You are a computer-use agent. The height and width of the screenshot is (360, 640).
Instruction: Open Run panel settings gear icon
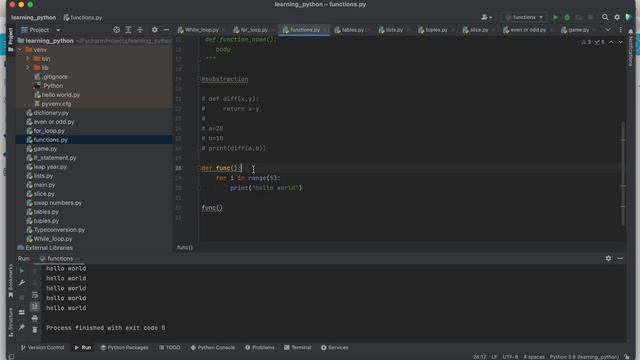pyautogui.click(x=608, y=258)
